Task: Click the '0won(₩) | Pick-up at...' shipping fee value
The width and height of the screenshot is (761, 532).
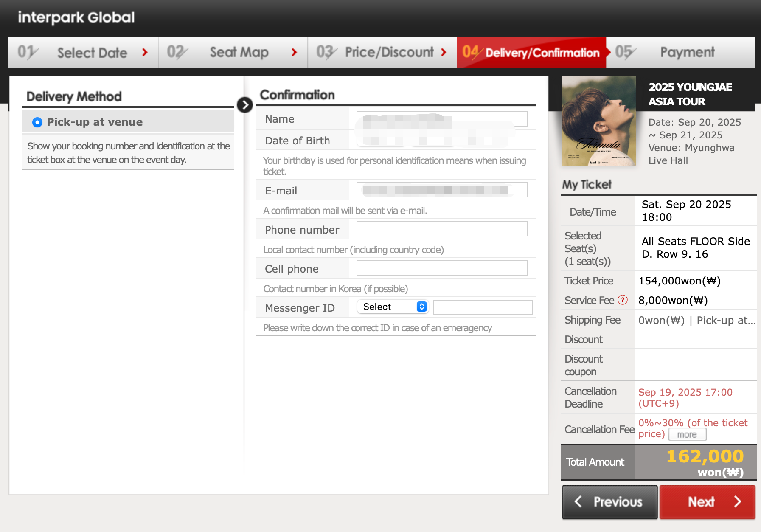Action: point(697,320)
